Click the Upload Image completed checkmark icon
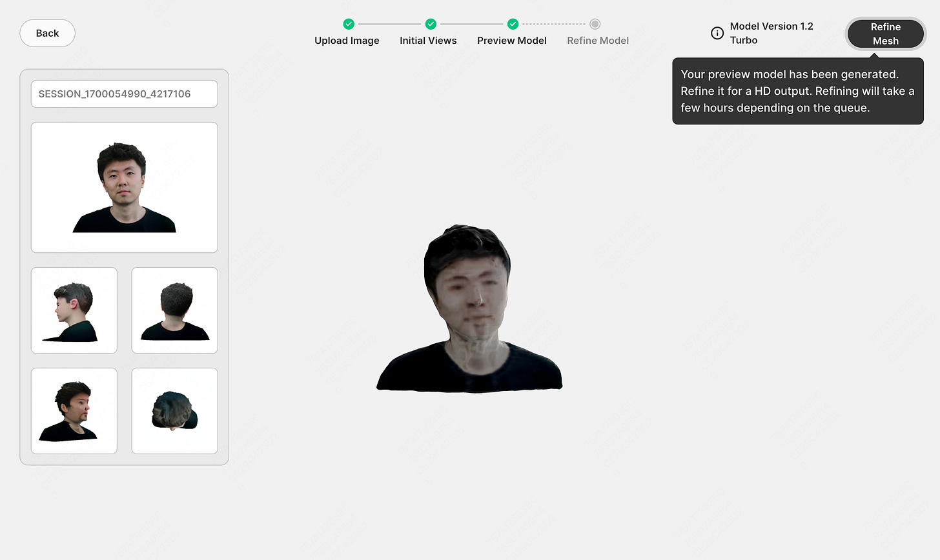Viewport: 940px width, 560px height. [347, 24]
